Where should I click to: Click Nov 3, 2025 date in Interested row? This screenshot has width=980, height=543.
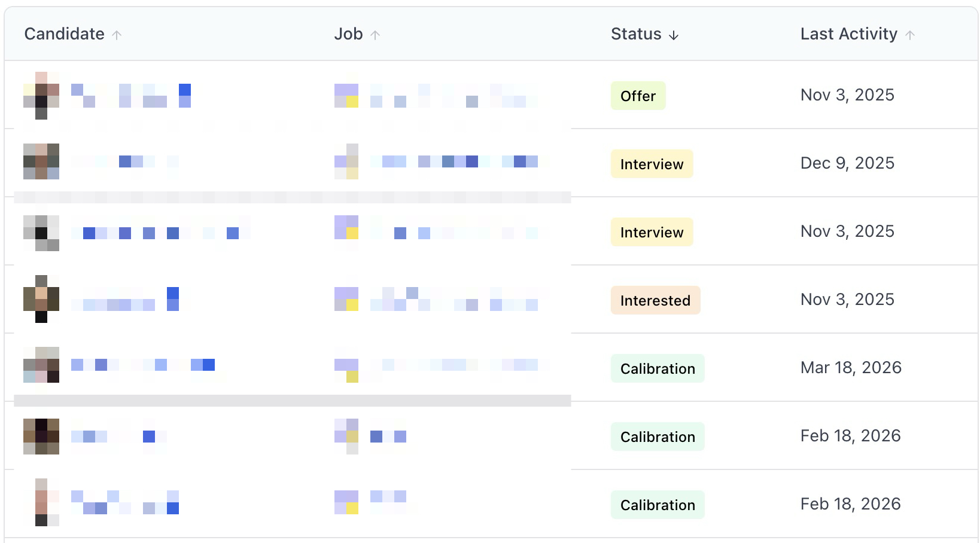(x=847, y=300)
